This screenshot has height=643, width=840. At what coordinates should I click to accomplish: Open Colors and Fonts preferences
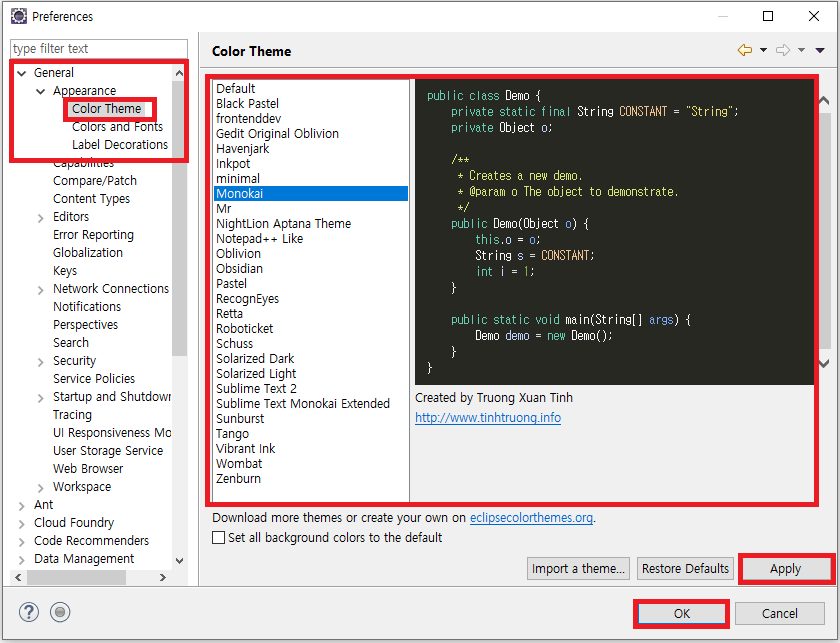117,127
